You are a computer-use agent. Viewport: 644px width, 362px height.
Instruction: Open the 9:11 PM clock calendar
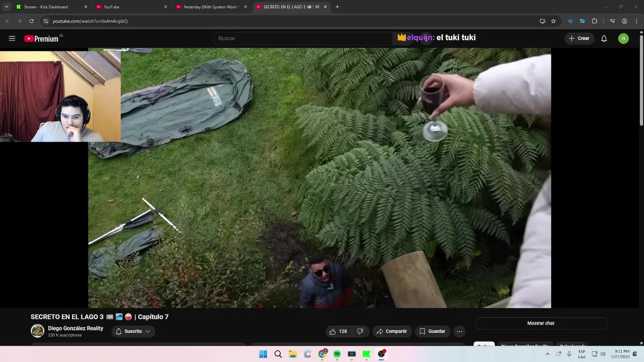pyautogui.click(x=620, y=354)
